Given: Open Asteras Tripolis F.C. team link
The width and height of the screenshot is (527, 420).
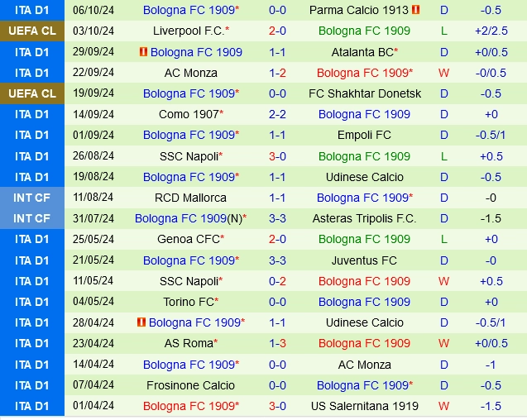Looking at the screenshot, I should (x=364, y=218).
